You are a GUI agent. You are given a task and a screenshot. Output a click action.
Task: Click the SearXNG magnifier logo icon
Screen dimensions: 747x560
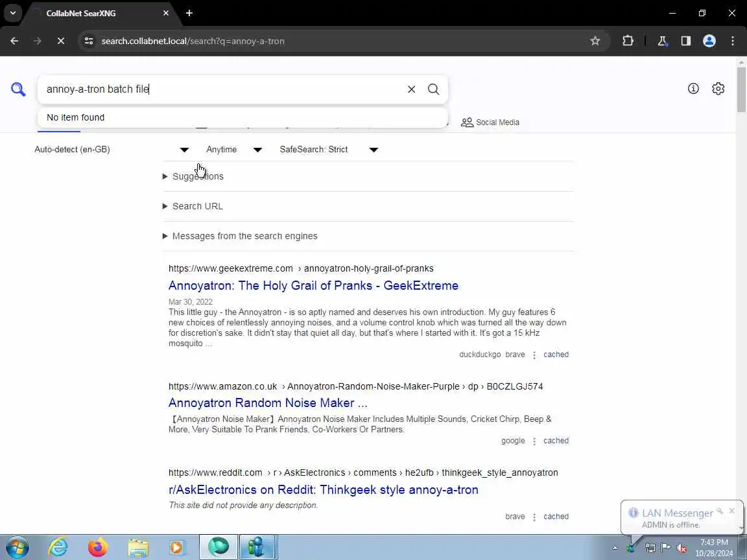click(18, 89)
